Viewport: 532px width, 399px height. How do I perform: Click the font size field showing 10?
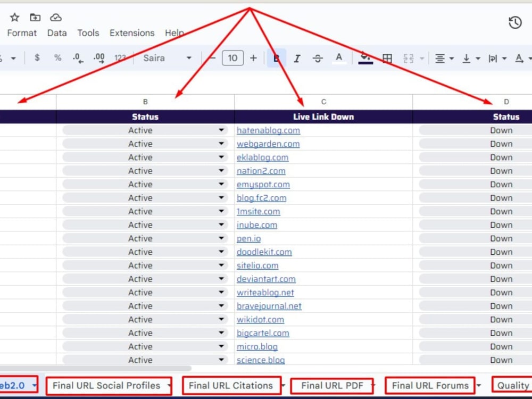coord(232,58)
